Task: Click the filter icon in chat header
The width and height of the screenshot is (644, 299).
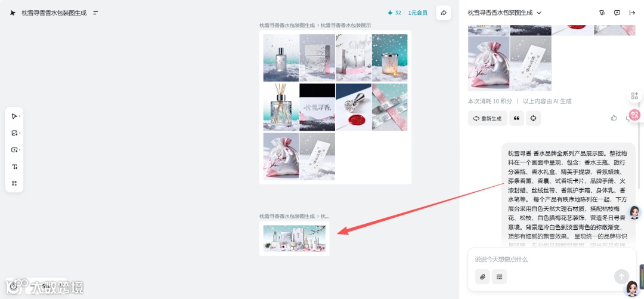Action: (602, 13)
